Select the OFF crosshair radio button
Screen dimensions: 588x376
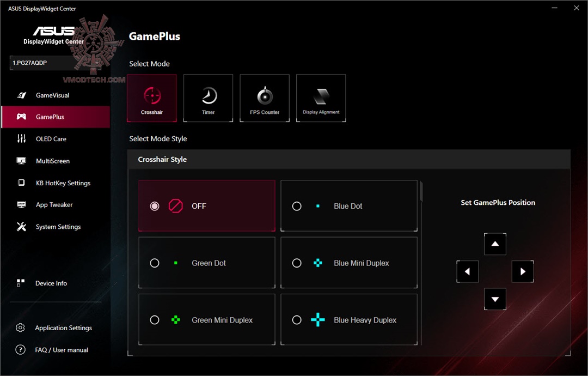[155, 206]
